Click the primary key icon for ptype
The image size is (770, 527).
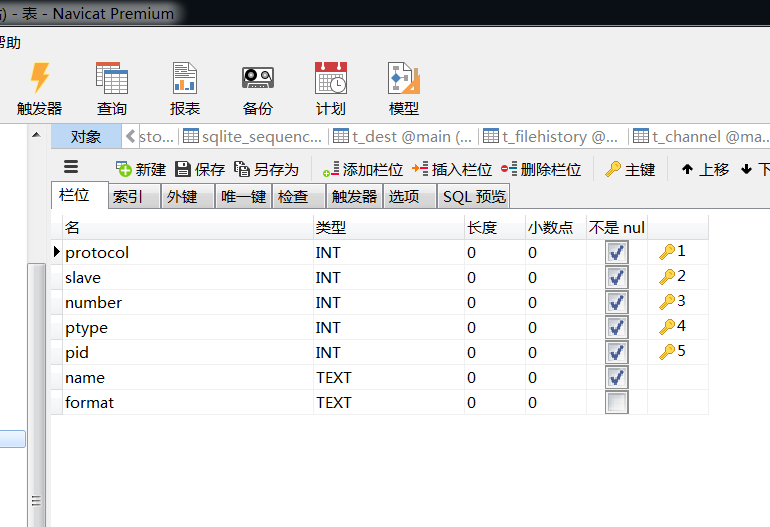667,327
